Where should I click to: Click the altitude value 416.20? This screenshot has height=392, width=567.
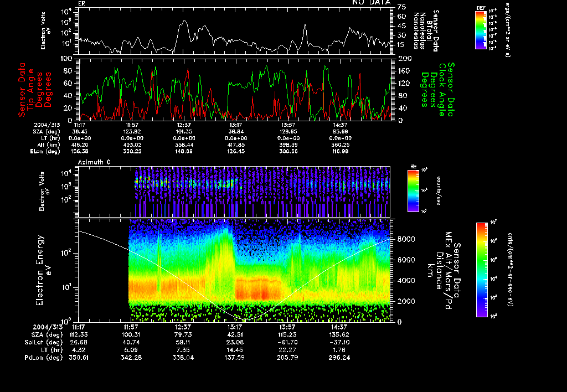(x=80, y=145)
